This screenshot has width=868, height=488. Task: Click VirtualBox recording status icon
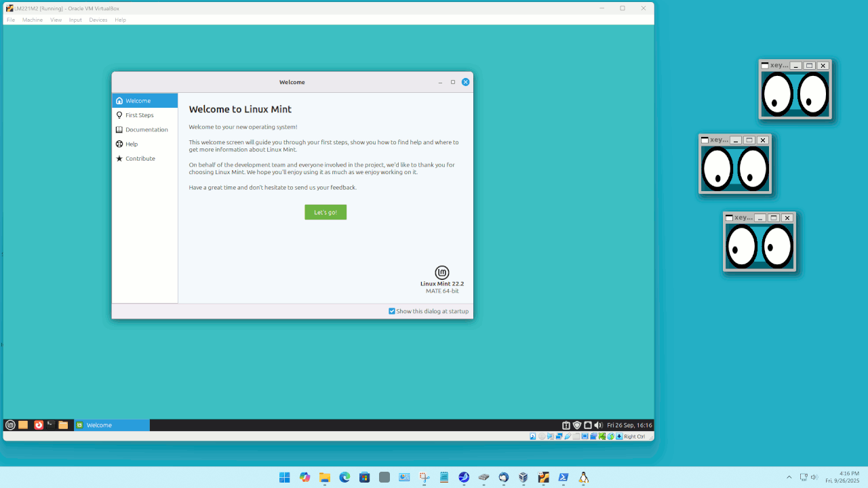[x=594, y=436]
